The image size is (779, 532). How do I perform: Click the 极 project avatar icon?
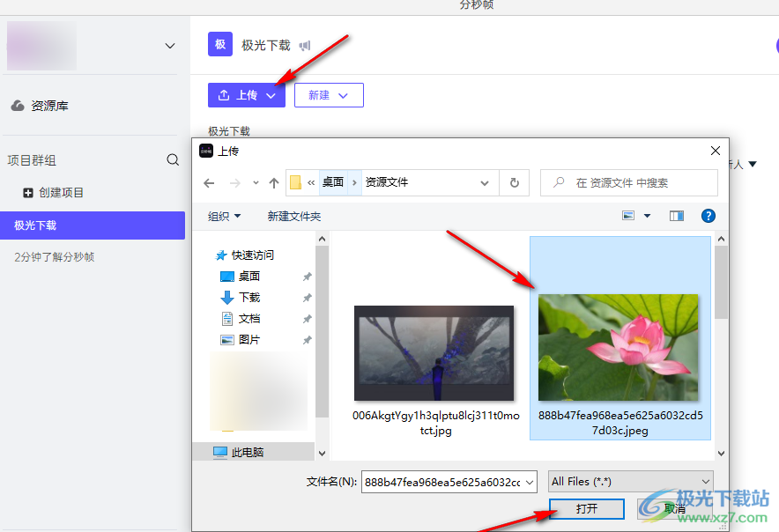coord(220,44)
